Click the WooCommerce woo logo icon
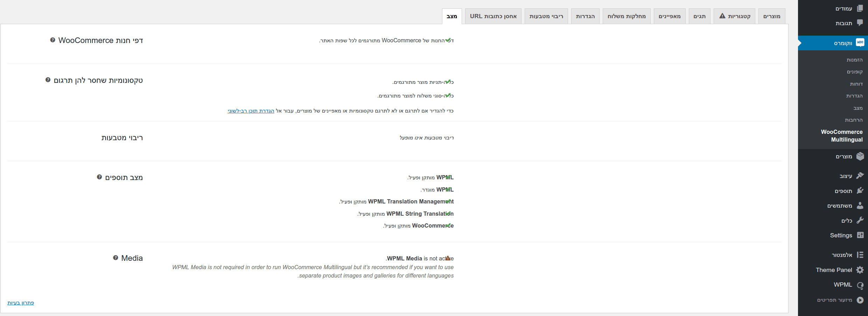Viewport: 868px width, 316px height. click(860, 43)
